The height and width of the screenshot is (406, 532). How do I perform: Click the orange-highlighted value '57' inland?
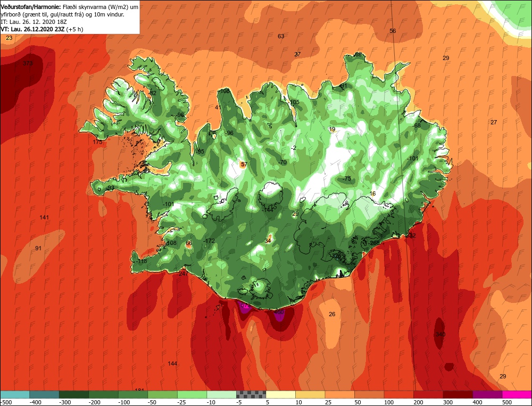tap(244, 164)
